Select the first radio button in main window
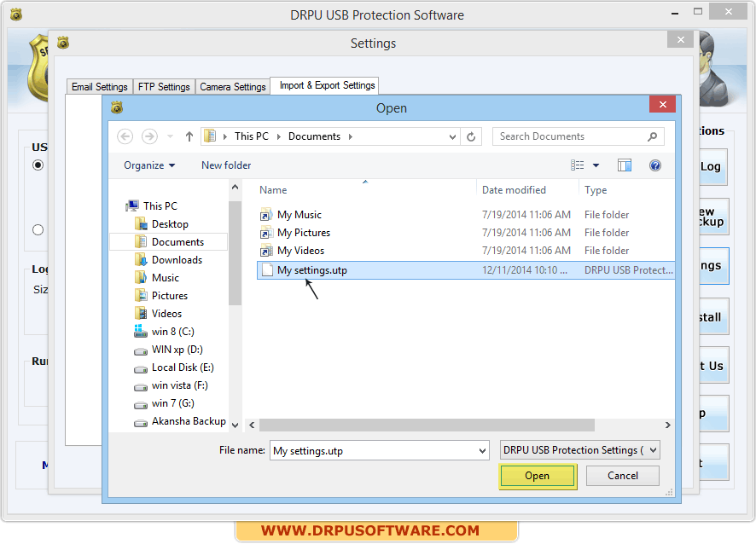756x544 pixels. [x=38, y=165]
